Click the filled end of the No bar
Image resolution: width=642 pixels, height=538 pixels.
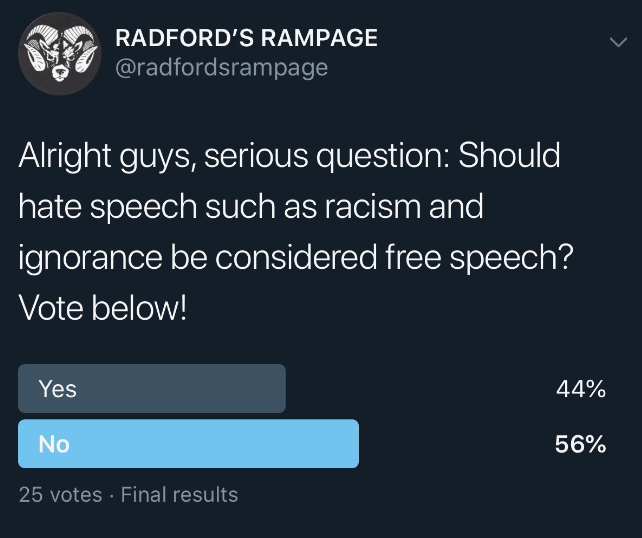coord(352,443)
